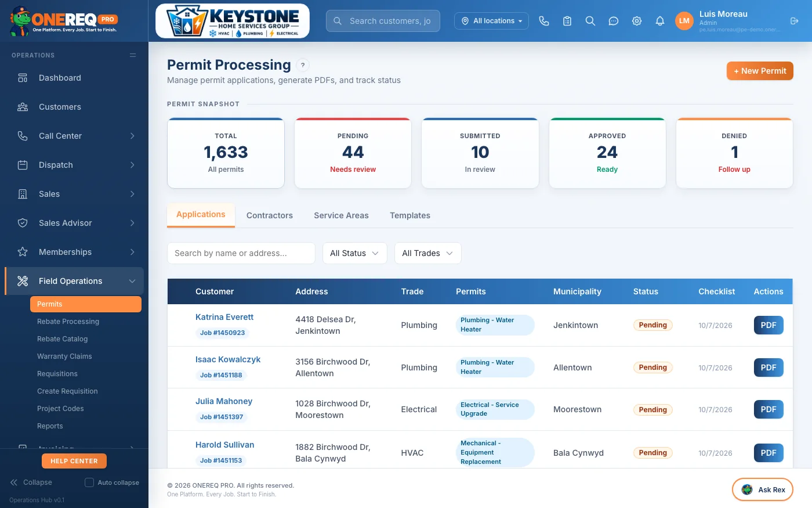This screenshot has height=508, width=812.
Task: Open the clipboard icon in top bar
Action: (x=567, y=21)
